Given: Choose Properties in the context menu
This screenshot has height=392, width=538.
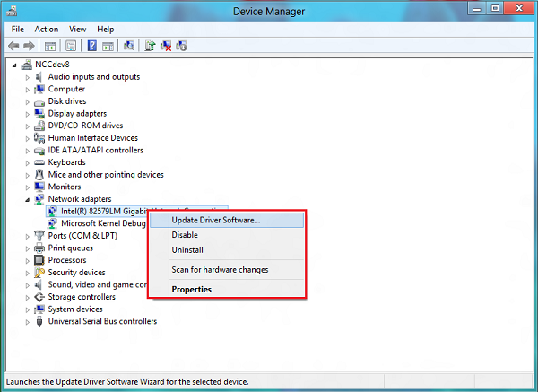Looking at the screenshot, I should tap(227, 290).
